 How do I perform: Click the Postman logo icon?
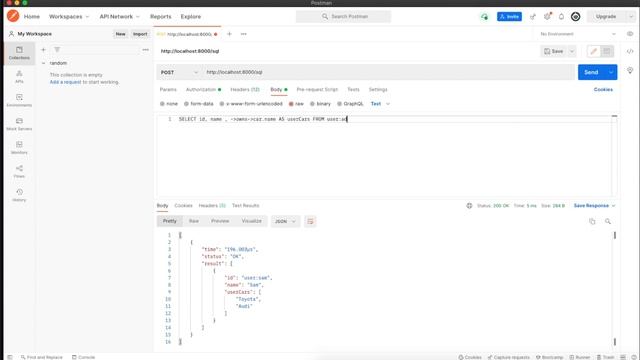(x=13, y=16)
